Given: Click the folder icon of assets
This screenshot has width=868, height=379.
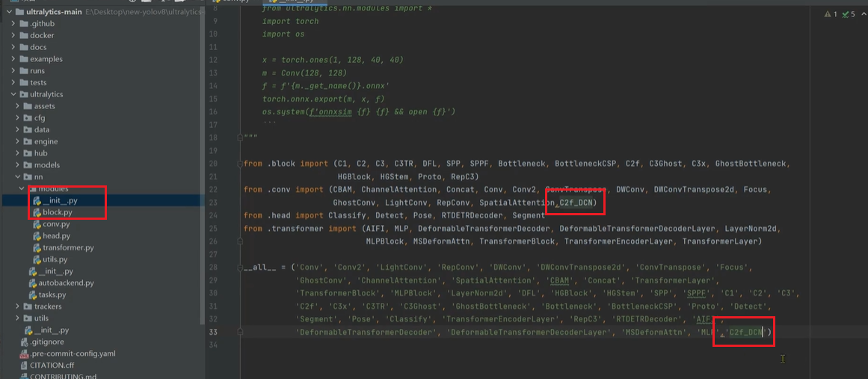Looking at the screenshot, I should tap(28, 105).
